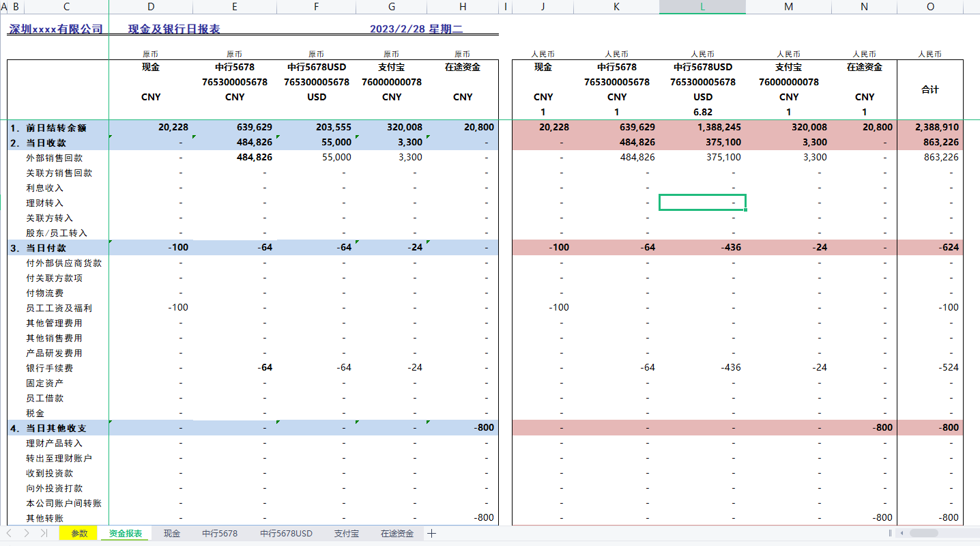Click the -524 total in 银行手续费 row
This screenshot has height=546, width=980.
[x=930, y=368]
